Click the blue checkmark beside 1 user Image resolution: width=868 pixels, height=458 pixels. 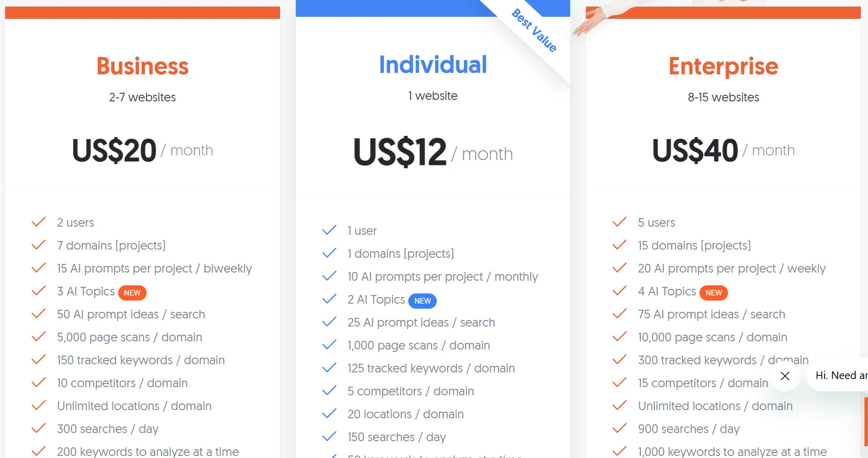pos(329,230)
